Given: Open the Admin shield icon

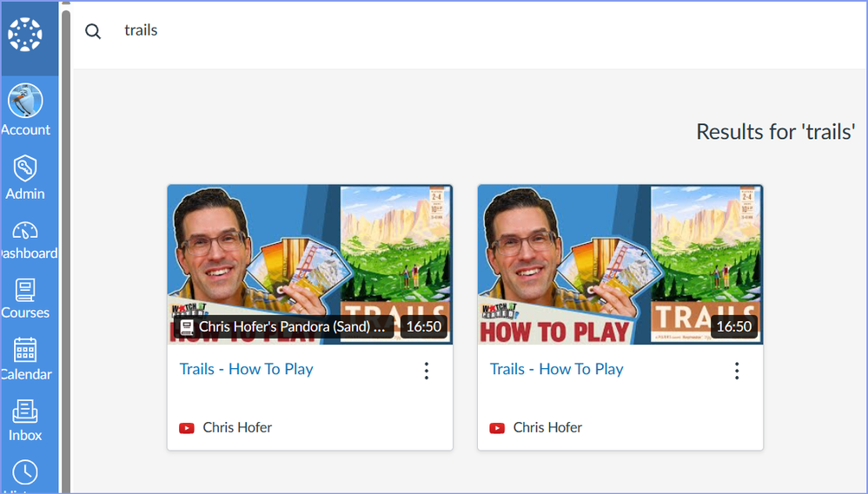Looking at the screenshot, I should tap(25, 167).
